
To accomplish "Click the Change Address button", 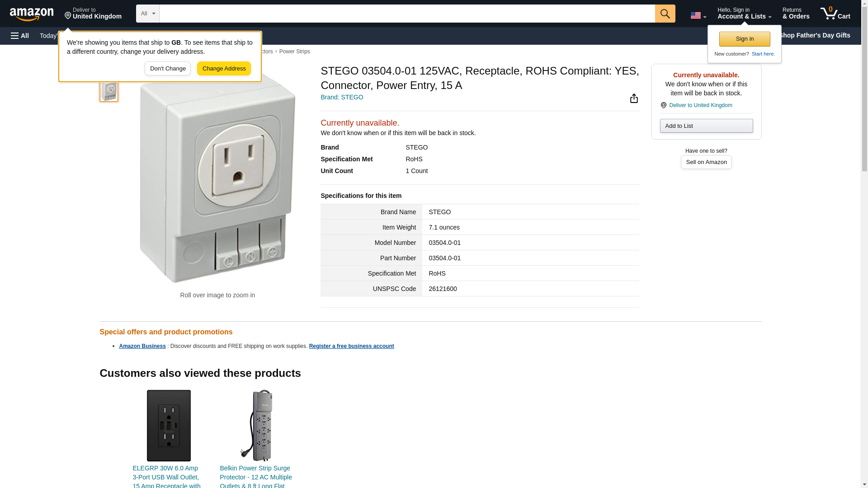I will click(x=224, y=69).
